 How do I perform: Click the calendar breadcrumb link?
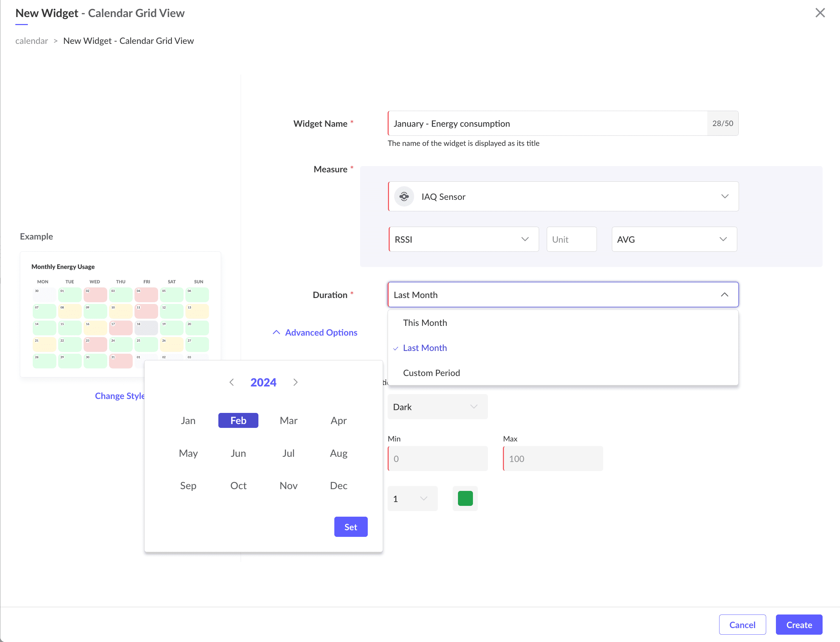(31, 41)
